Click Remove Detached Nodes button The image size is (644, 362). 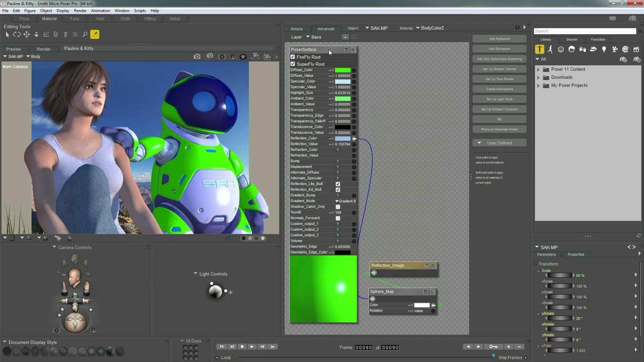click(499, 129)
